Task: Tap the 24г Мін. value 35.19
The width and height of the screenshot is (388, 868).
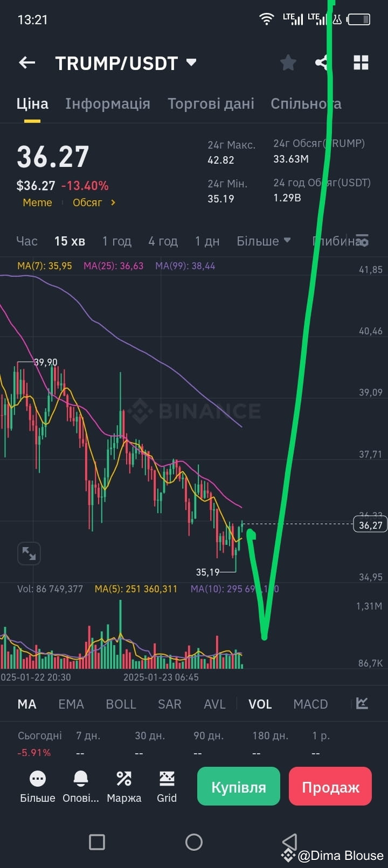Action: click(221, 199)
